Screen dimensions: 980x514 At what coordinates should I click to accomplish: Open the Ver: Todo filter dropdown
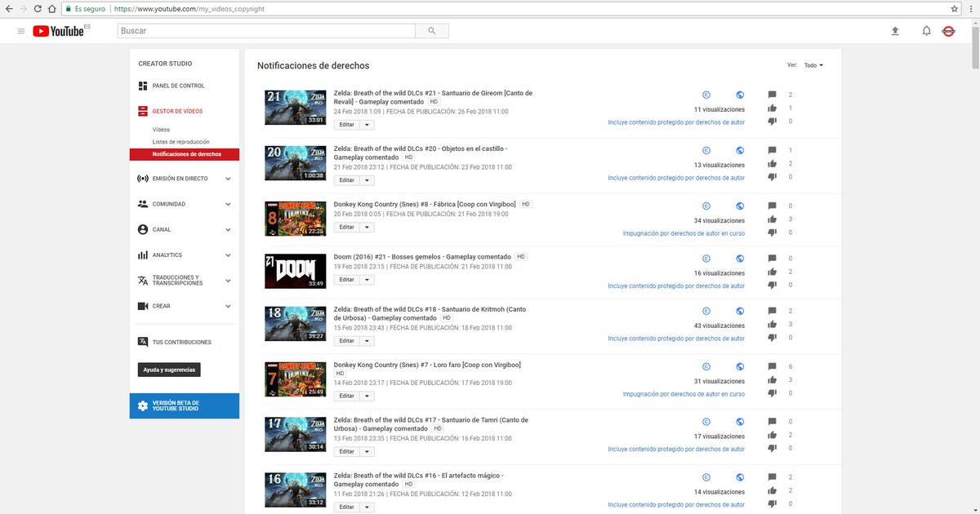click(x=813, y=65)
